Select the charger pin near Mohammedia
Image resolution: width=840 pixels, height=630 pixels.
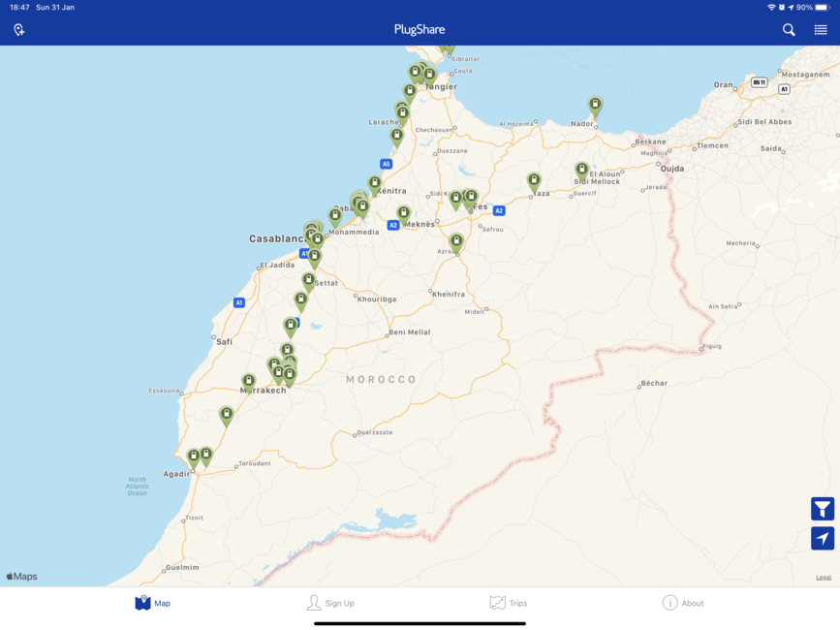point(335,217)
